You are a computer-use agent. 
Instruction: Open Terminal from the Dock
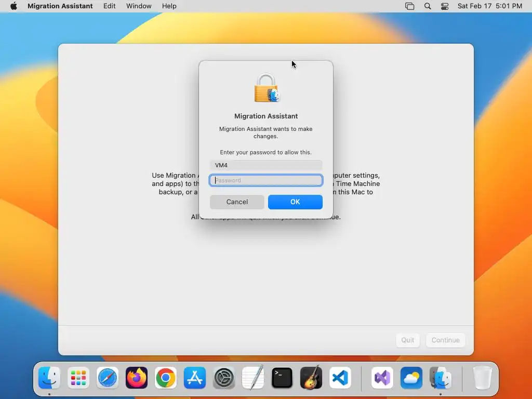coord(282,378)
